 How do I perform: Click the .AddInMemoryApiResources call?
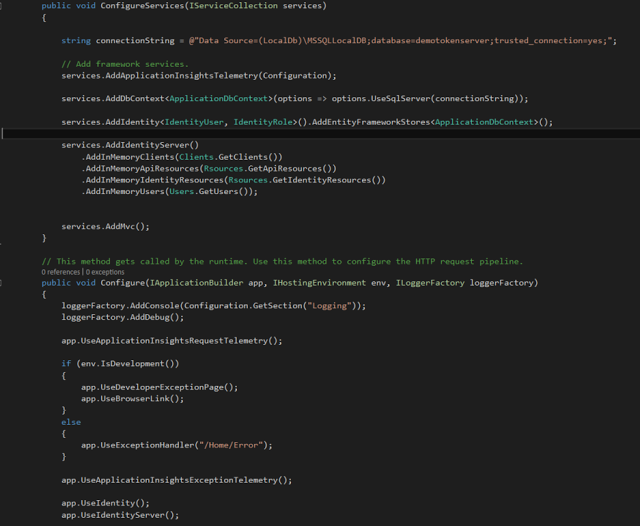click(140, 169)
